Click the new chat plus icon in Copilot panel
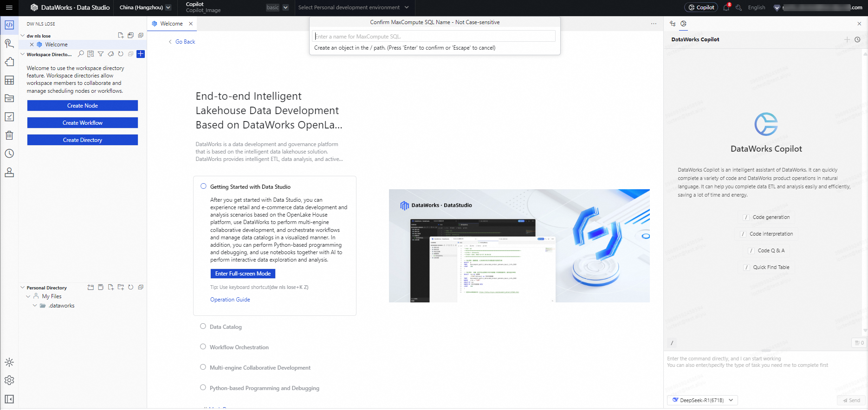Screen dimensions: 868x410 (x=847, y=39)
